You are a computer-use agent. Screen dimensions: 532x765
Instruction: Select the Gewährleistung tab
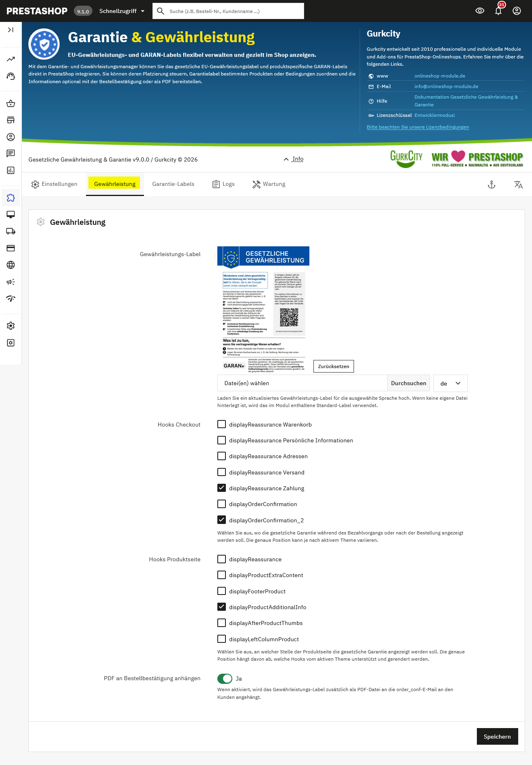tap(115, 184)
